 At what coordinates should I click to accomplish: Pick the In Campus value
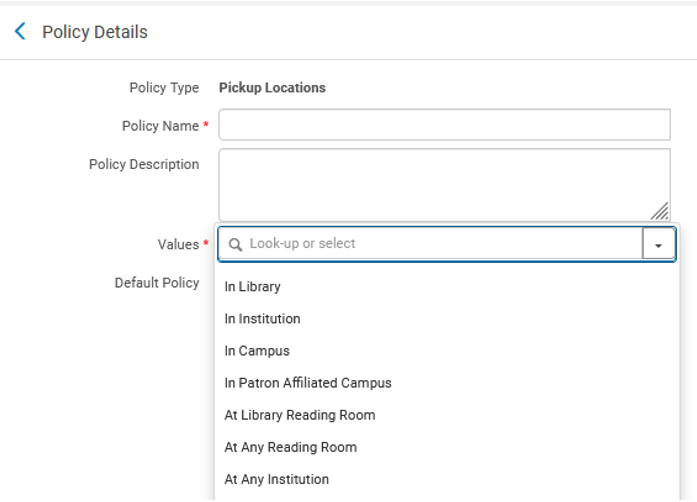coord(257,351)
